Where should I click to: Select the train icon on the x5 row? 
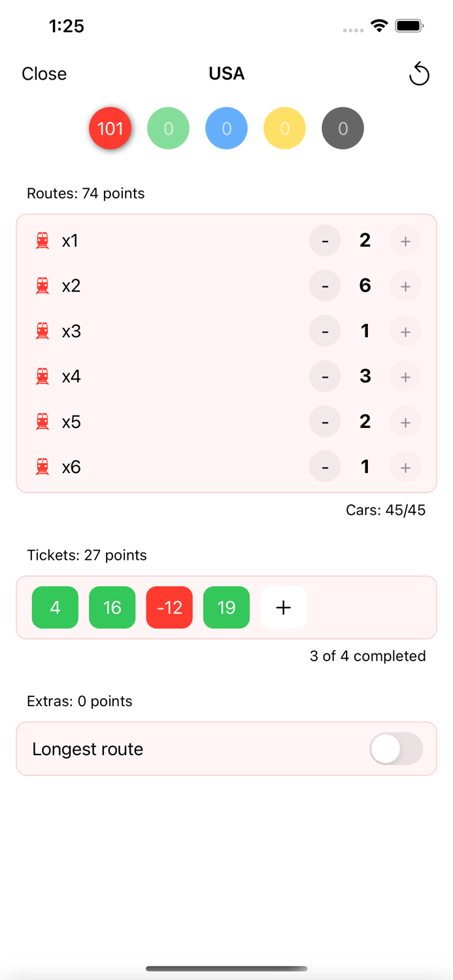click(x=42, y=421)
